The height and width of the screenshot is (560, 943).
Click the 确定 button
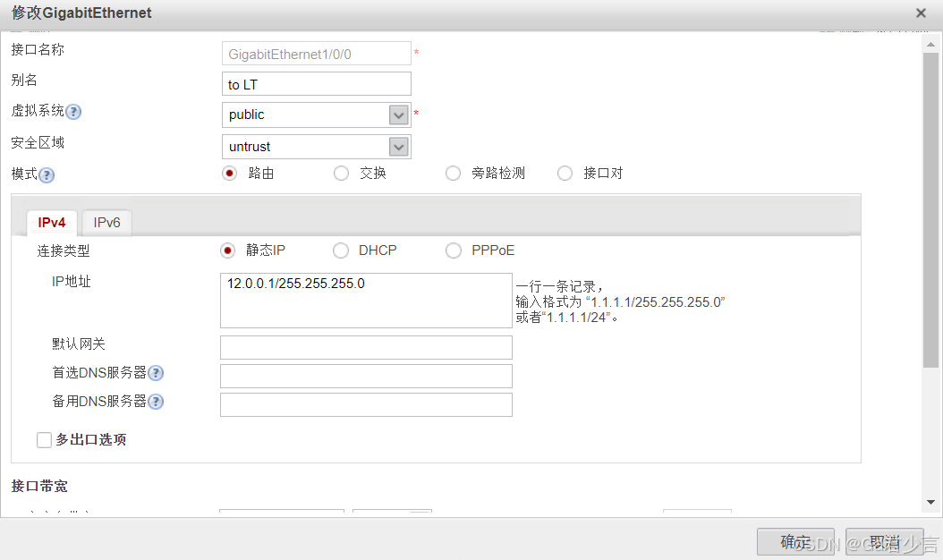pos(795,542)
